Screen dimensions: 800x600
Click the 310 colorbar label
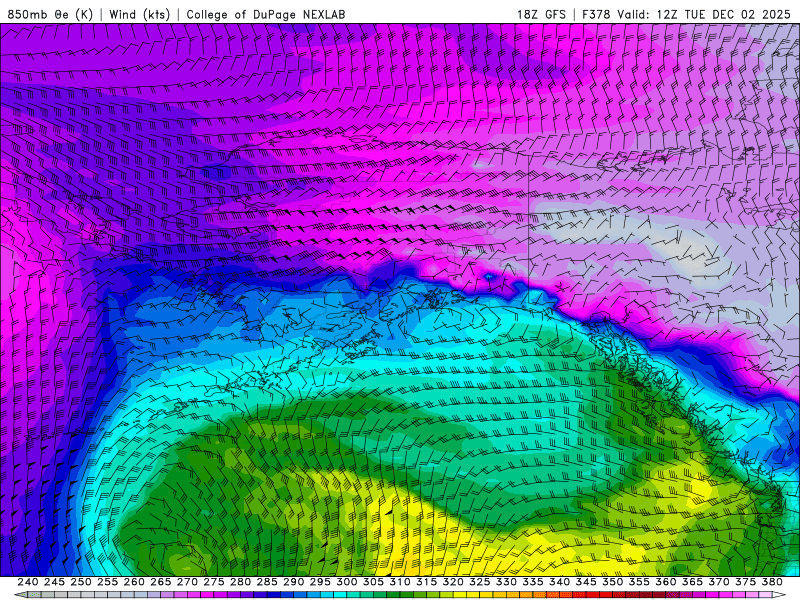[399, 582]
